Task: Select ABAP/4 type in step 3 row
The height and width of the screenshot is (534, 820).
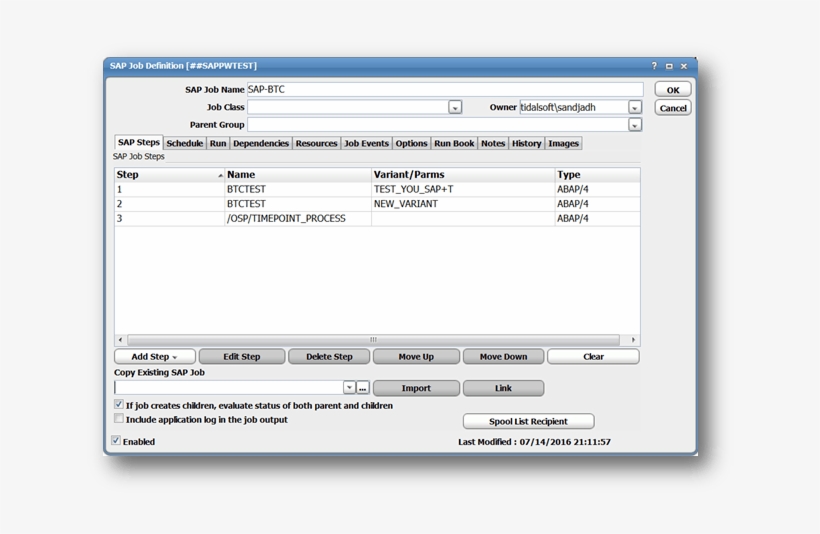Action: click(x=597, y=219)
